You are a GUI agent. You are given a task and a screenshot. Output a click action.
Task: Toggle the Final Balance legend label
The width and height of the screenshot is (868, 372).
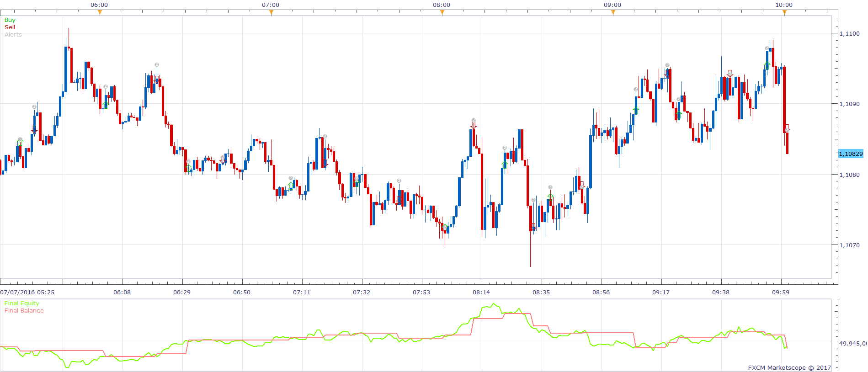coord(24,311)
